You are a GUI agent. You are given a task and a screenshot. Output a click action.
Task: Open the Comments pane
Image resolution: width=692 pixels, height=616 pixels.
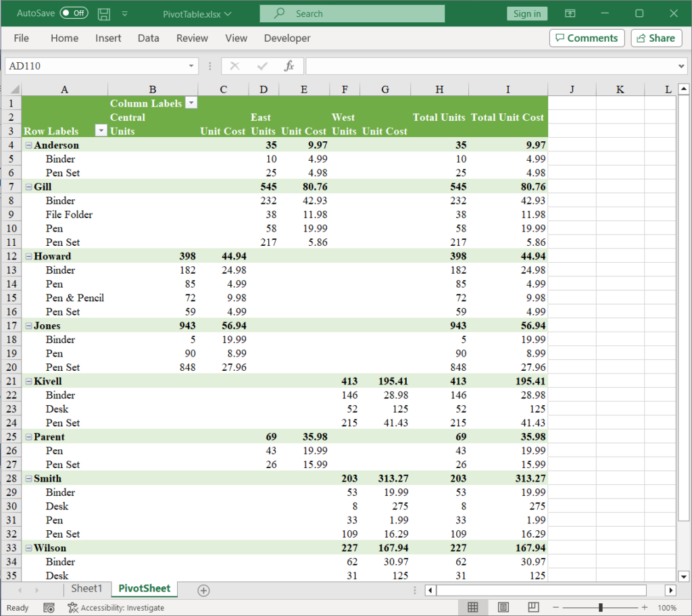[587, 38]
